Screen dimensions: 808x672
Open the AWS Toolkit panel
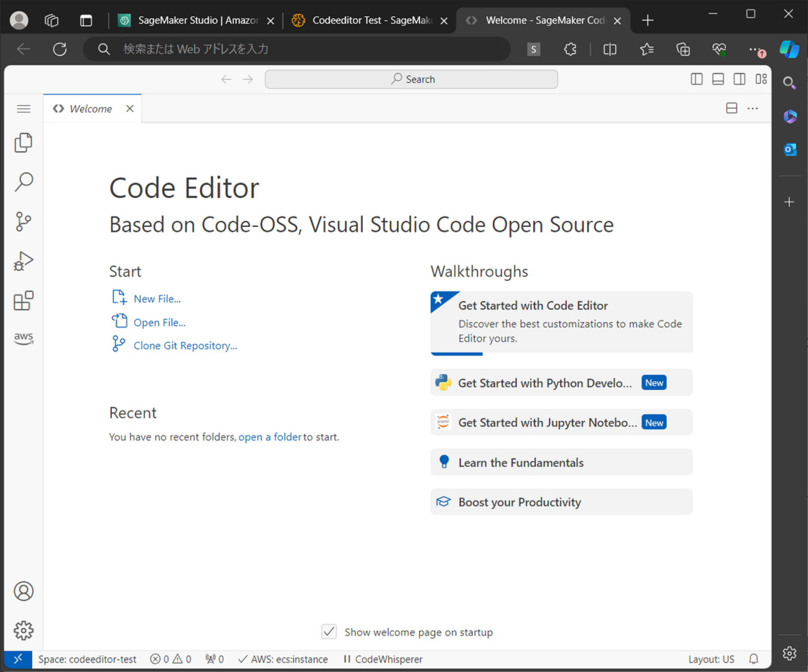pyautogui.click(x=24, y=338)
